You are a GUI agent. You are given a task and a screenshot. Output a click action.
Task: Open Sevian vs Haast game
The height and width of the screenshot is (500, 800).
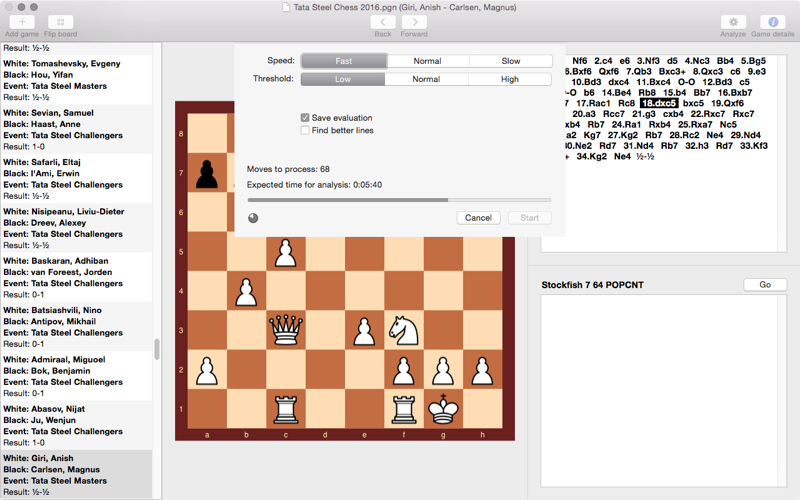76,130
